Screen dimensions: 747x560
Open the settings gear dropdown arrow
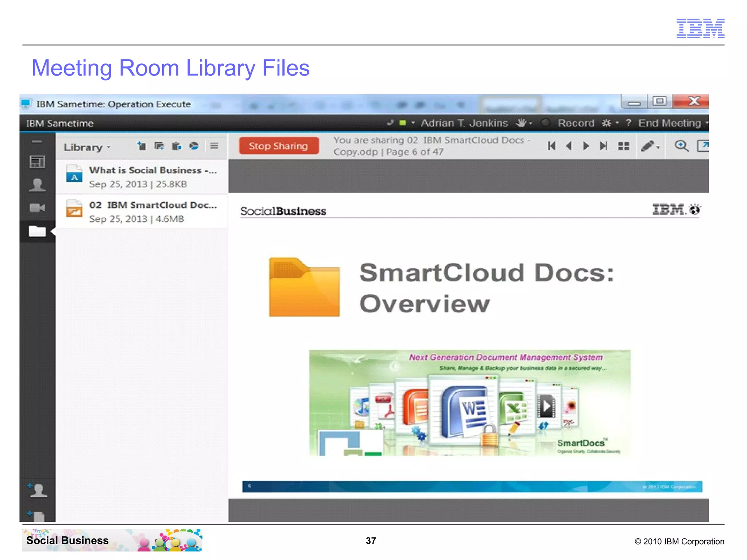pyautogui.click(x=617, y=123)
